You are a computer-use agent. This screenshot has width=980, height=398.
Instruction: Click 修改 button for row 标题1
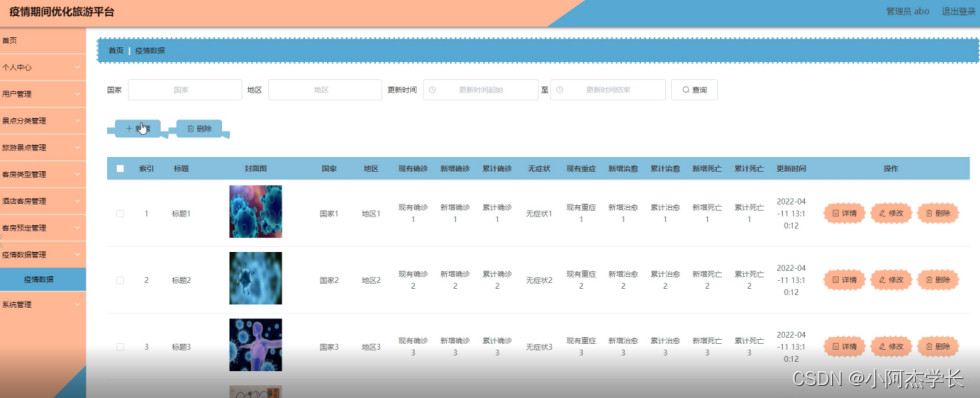(x=891, y=213)
